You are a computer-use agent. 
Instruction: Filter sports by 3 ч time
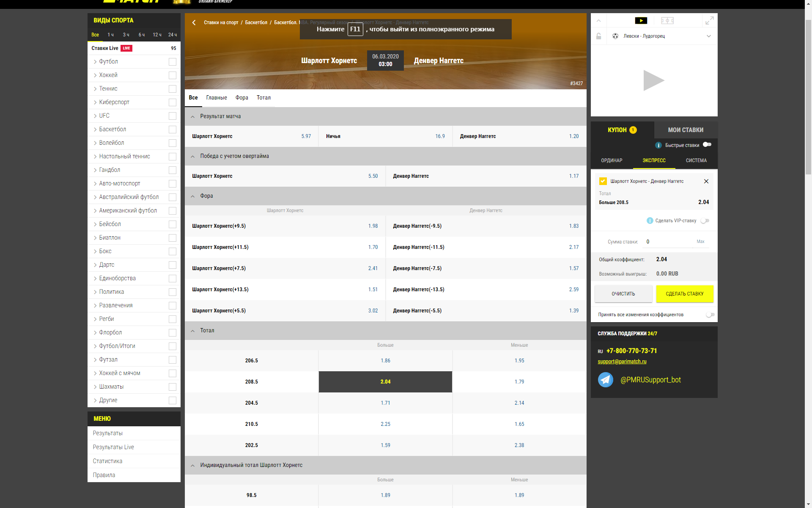[126, 35]
